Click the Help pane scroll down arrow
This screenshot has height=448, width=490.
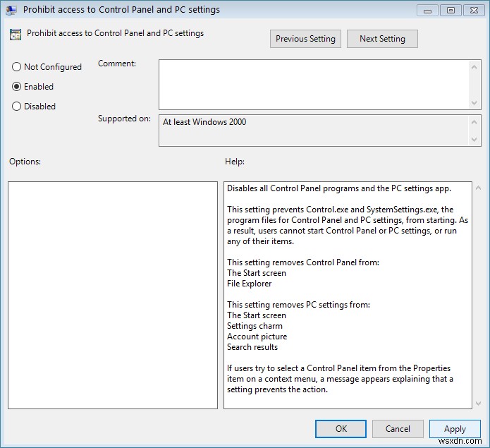(x=477, y=402)
